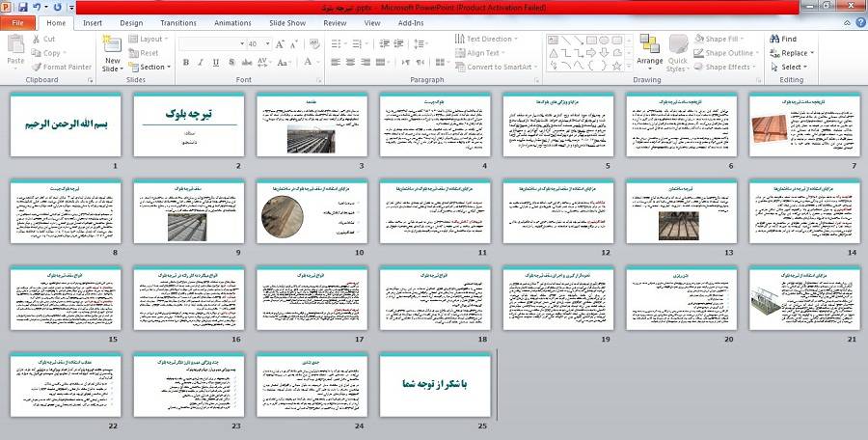Open the Layout dropdown

[149, 39]
